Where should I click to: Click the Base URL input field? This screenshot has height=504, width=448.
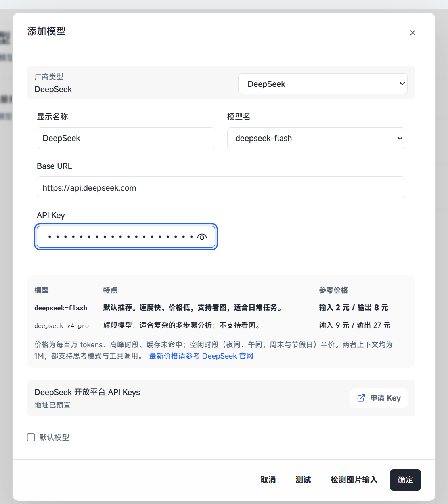221,187
